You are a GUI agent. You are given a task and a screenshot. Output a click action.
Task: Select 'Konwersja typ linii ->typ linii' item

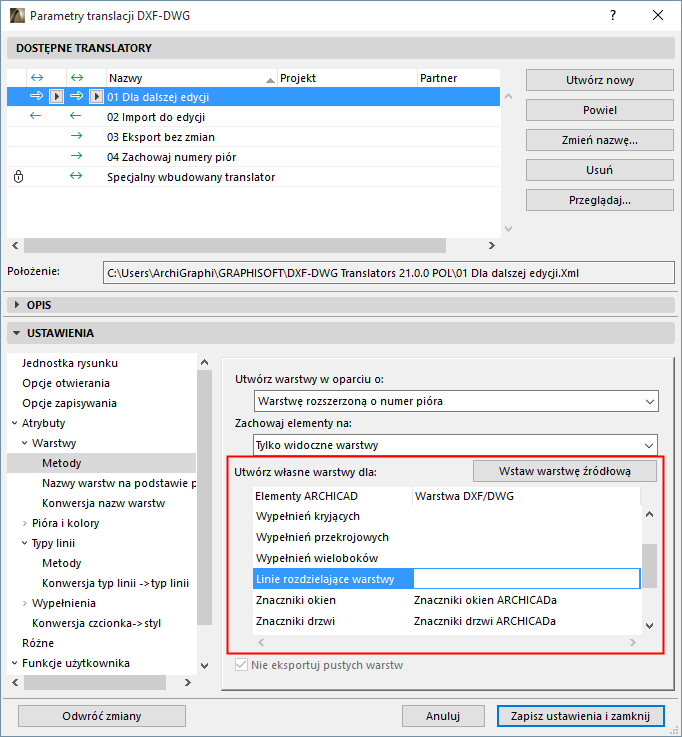point(115,583)
